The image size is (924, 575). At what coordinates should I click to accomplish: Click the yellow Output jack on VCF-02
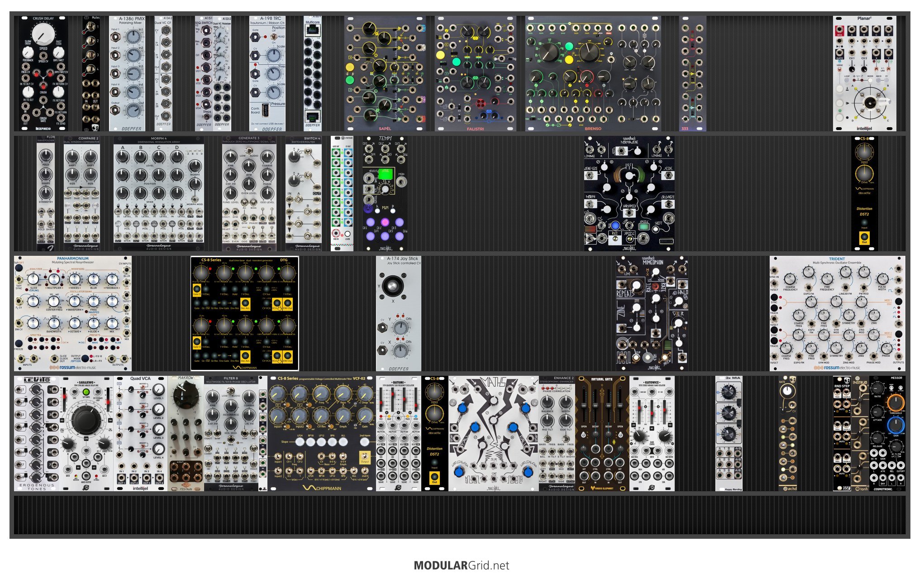point(365,456)
